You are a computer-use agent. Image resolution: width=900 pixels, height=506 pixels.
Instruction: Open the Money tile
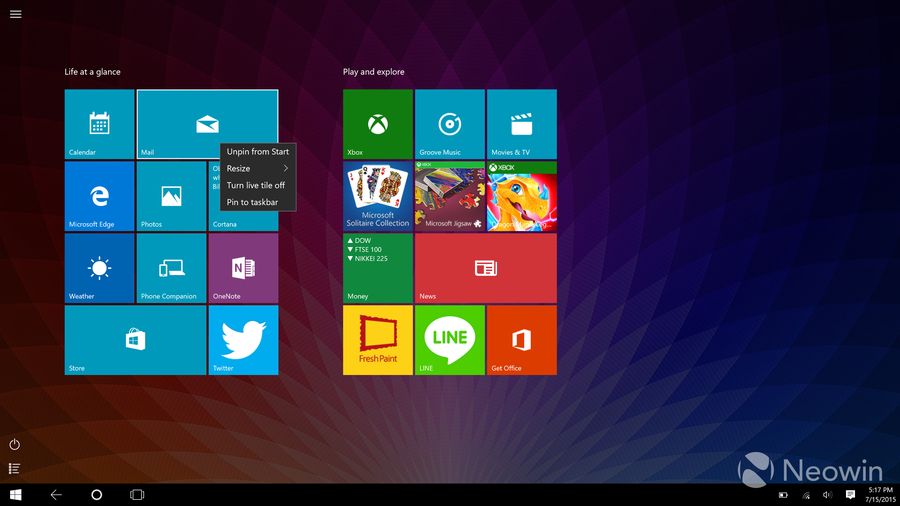coord(378,268)
